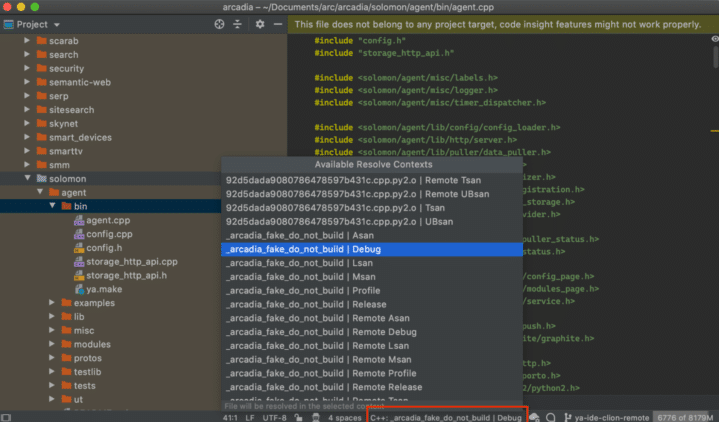
Task: Click the memory usage indicator
Action: pyautogui.click(x=684, y=417)
